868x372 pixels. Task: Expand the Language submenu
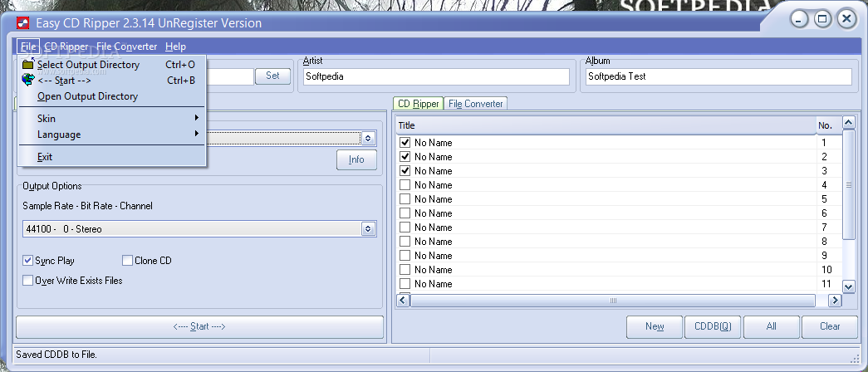[112, 135]
